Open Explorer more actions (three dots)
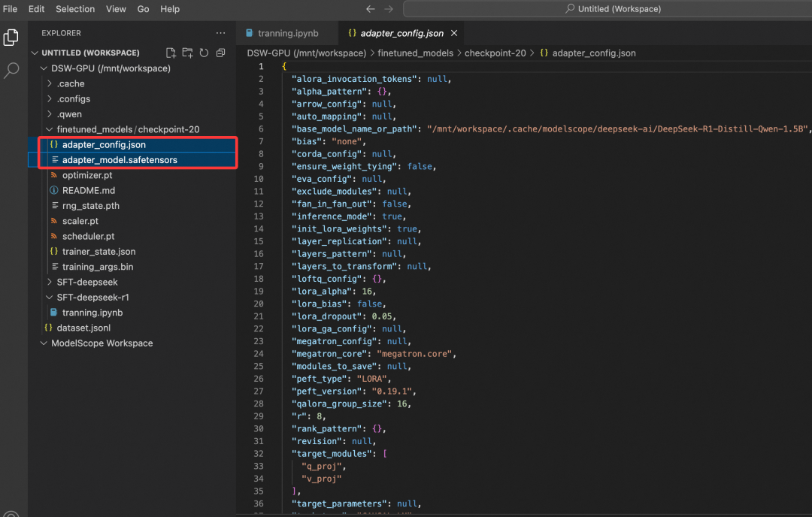 (220, 33)
